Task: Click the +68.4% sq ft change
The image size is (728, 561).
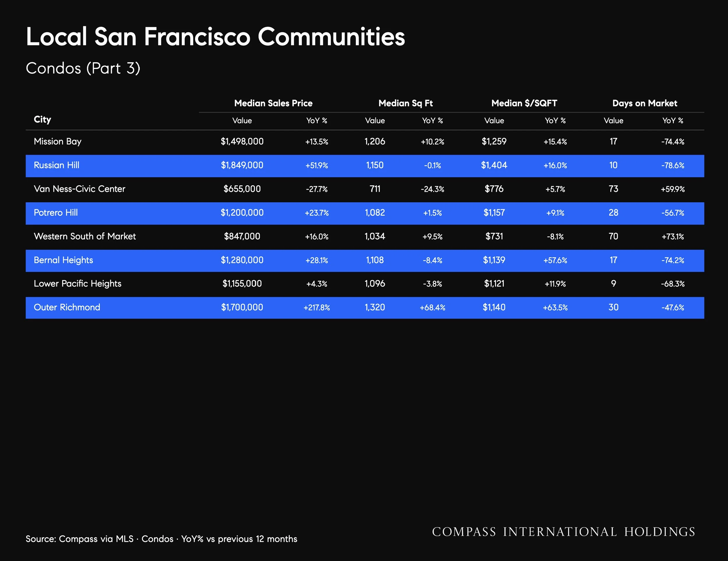Action: [x=432, y=307]
